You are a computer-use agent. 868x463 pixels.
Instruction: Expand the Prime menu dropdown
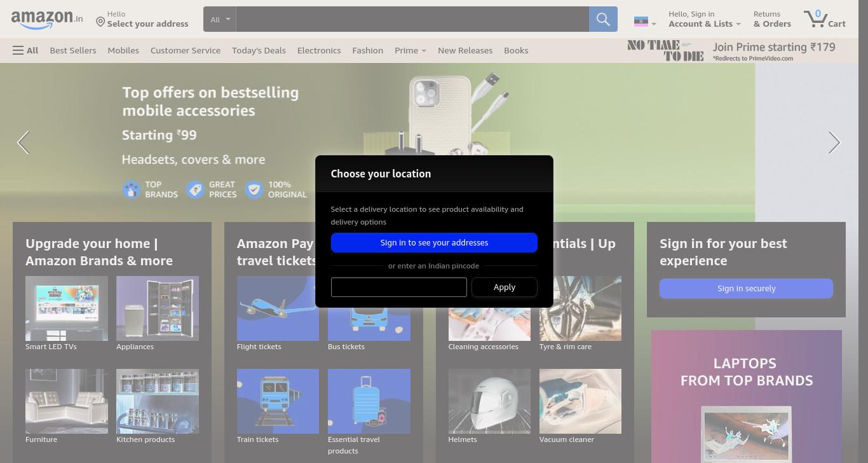tap(410, 50)
